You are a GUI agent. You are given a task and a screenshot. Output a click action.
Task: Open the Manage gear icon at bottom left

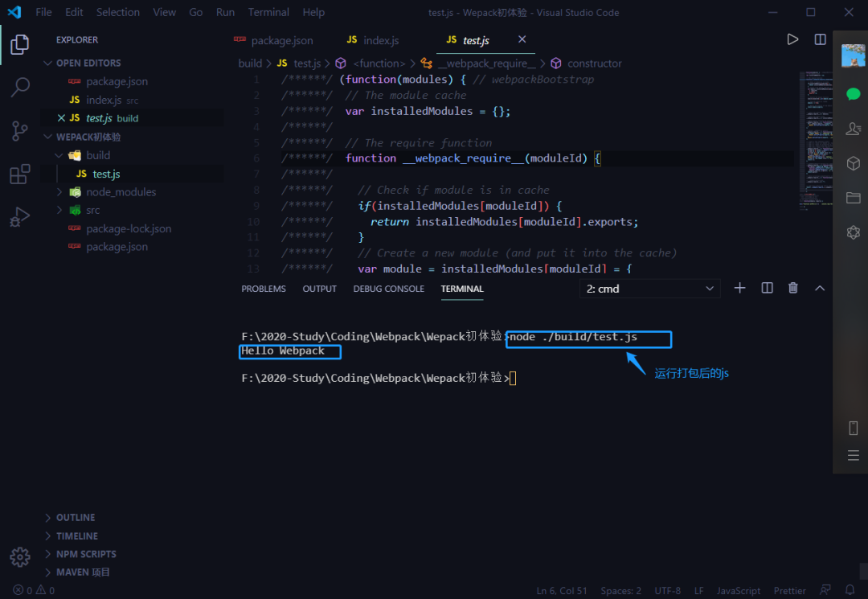(x=20, y=557)
